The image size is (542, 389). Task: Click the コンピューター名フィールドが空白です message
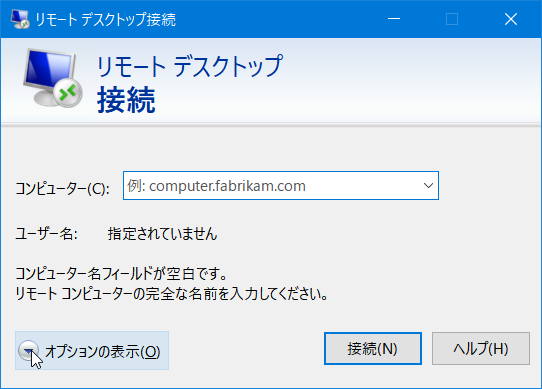(121, 274)
